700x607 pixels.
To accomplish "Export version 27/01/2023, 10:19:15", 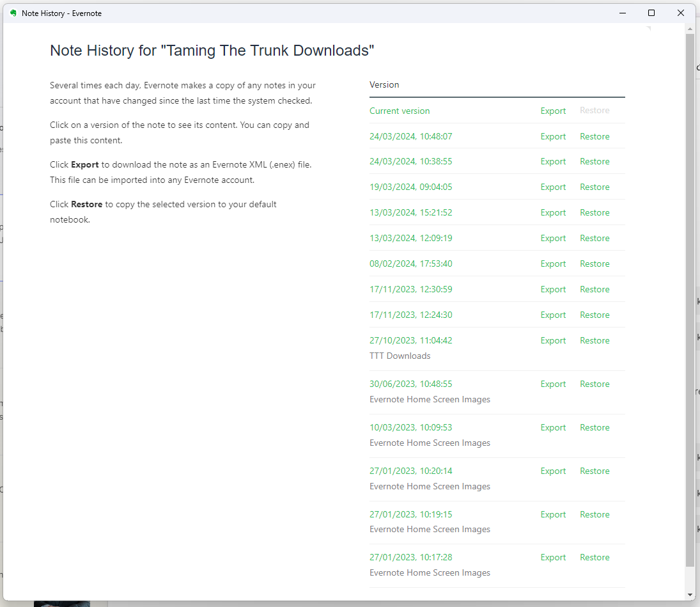I will point(553,514).
